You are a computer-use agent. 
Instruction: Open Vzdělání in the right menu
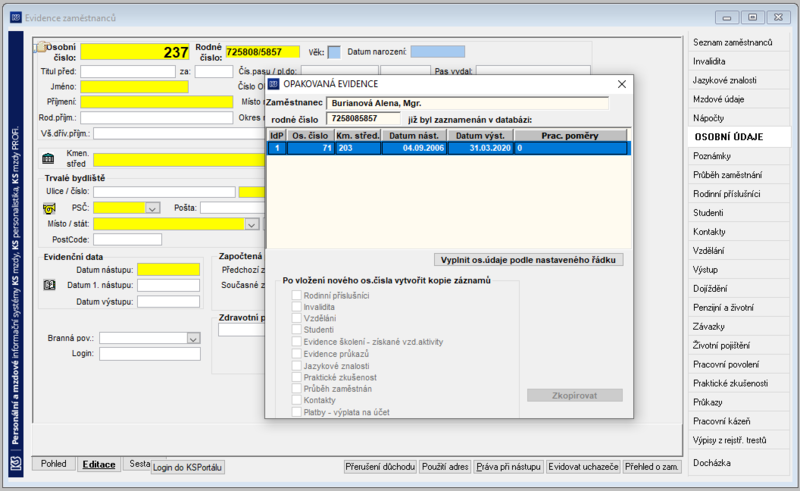click(738, 250)
